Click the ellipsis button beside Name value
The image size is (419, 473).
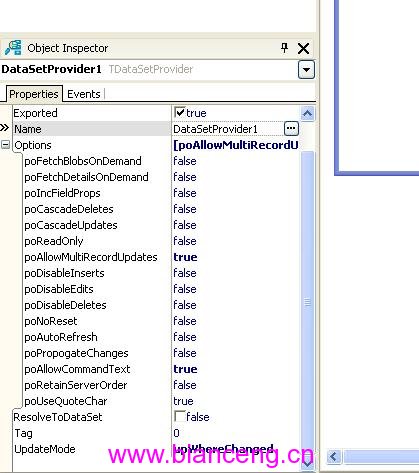291,128
